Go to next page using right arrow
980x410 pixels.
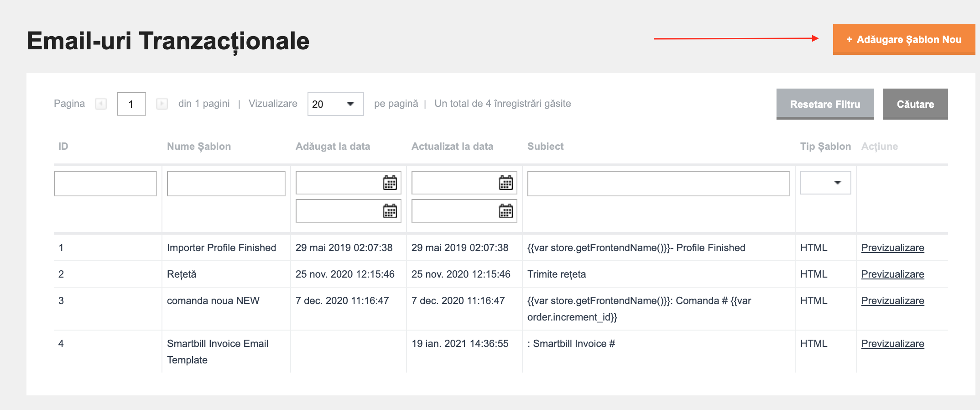coord(162,104)
